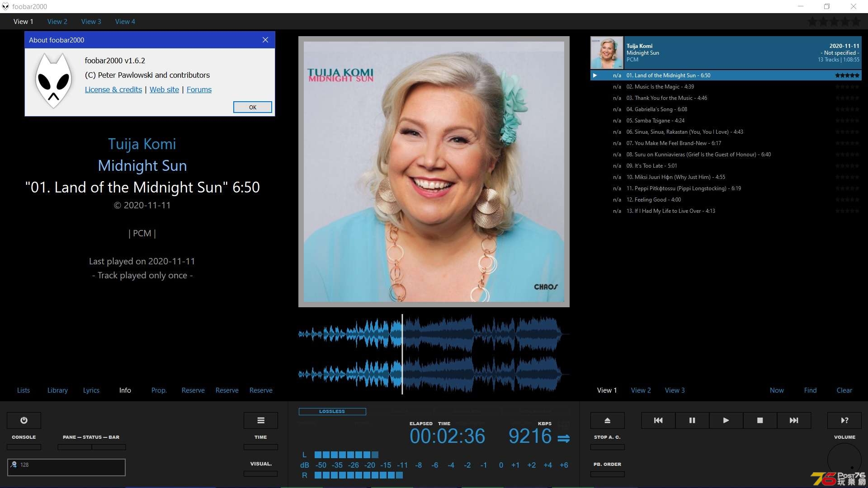This screenshot has width=868, height=488.
Task: Click the small album thumbnail in playlist header
Action: tap(607, 53)
